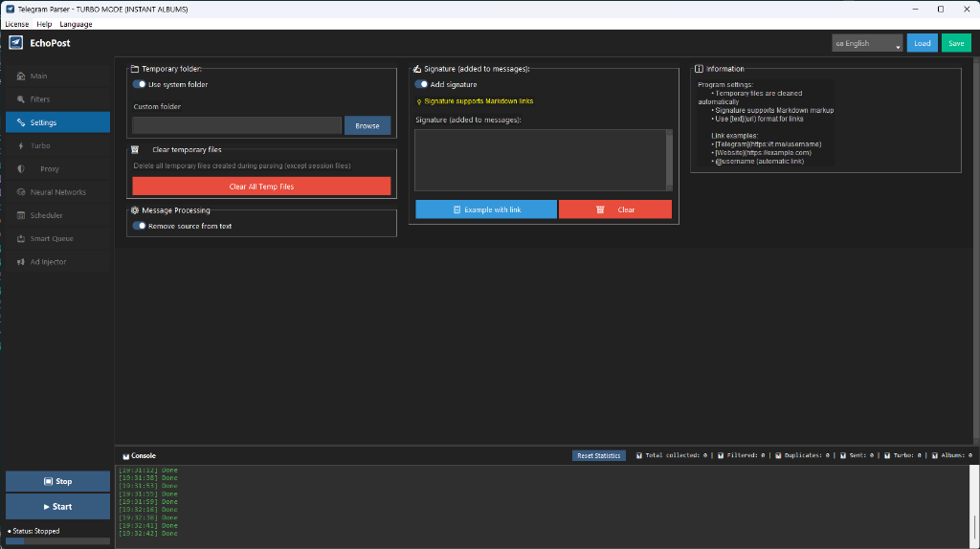This screenshot has width=980, height=549.
Task: Toggle the Add signature switch
Action: point(421,84)
